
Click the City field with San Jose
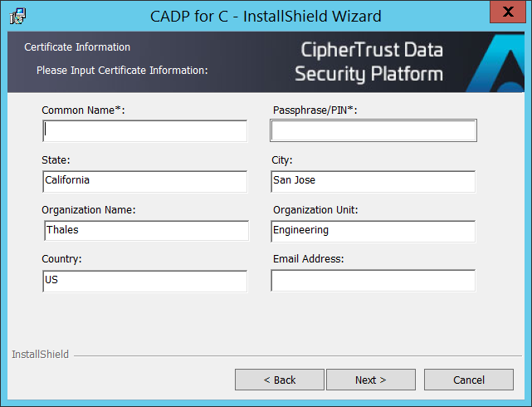(373, 181)
